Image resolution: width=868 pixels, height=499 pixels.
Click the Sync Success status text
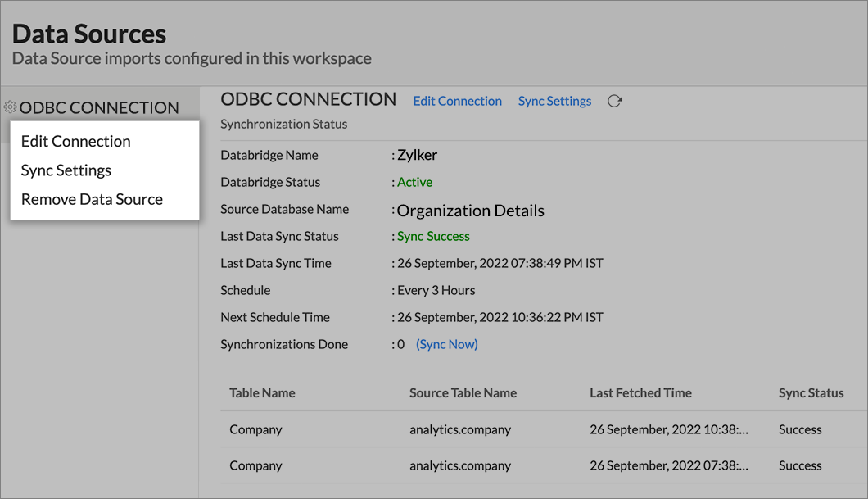click(x=432, y=236)
